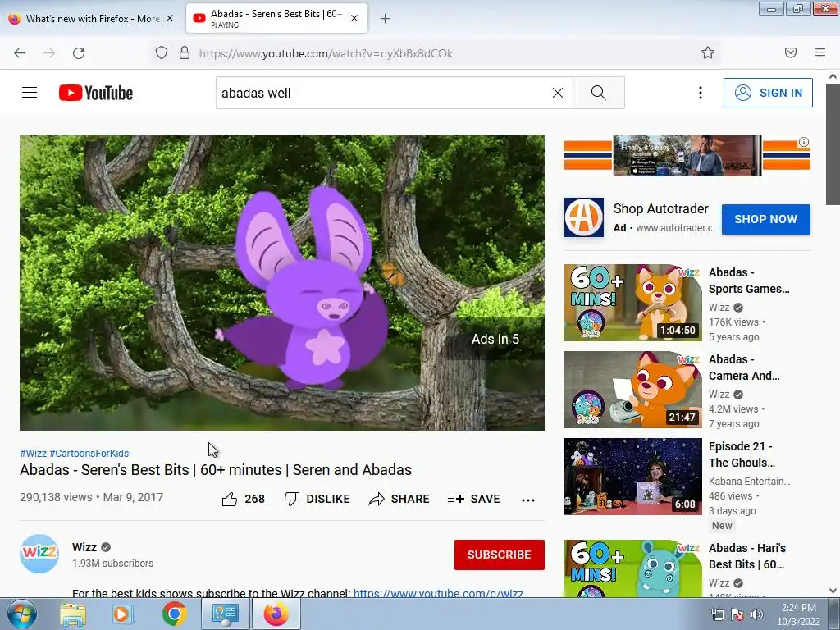Screen dimensions: 840x630
Task: Open the YouTube hamburger guide menu
Action: (x=30, y=93)
